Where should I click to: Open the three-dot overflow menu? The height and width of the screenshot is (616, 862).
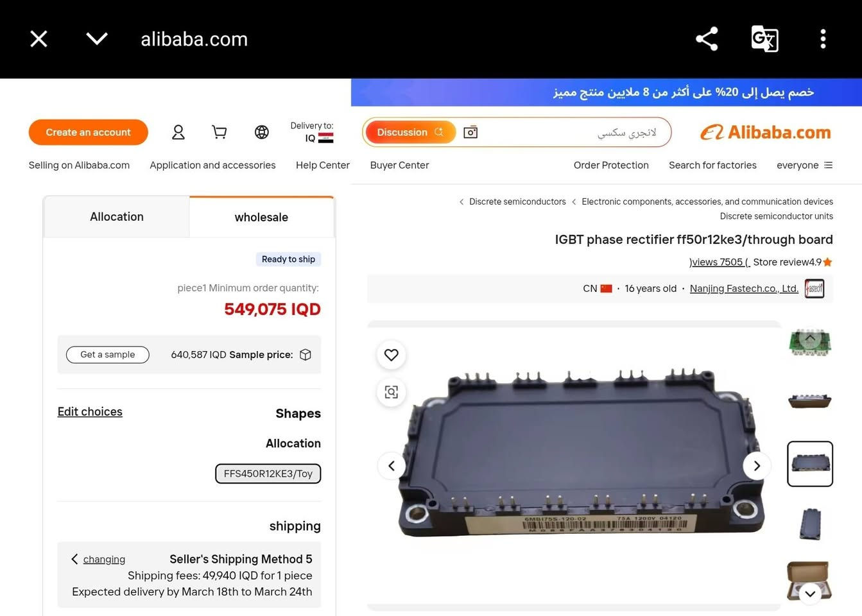pos(823,39)
